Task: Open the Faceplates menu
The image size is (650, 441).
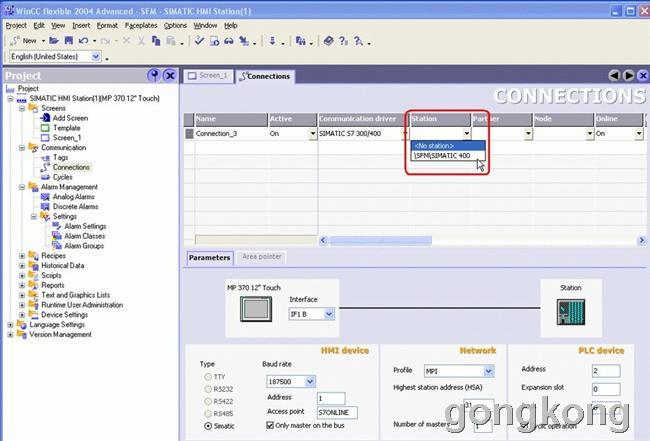Action: [x=141, y=26]
